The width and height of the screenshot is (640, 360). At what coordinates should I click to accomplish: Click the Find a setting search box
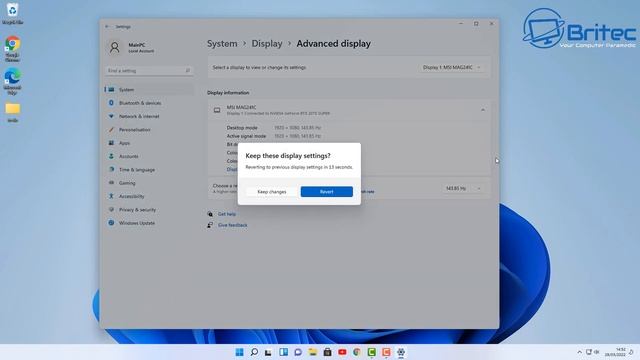pyautogui.click(x=149, y=71)
